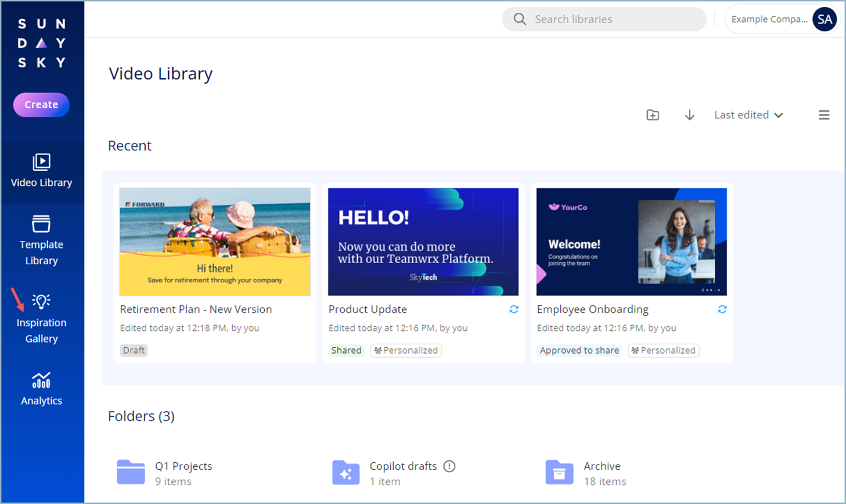Open Retirement Plan video thumbnail

point(215,242)
